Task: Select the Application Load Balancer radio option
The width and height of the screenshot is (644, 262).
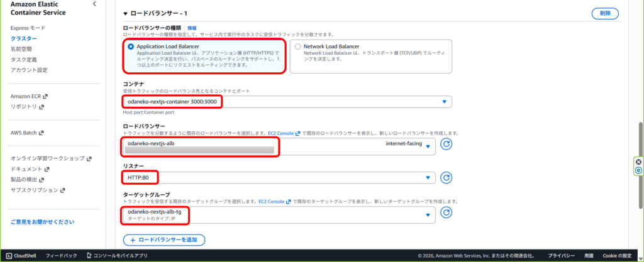Action: [x=131, y=46]
